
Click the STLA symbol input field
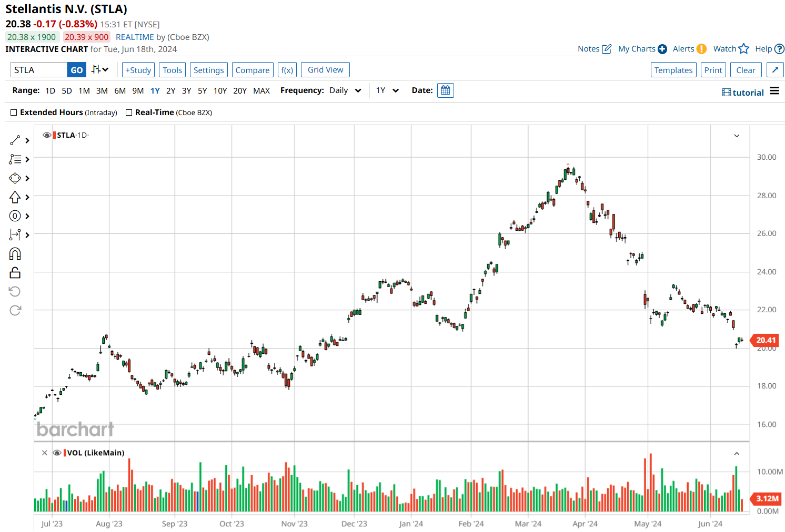coord(39,70)
